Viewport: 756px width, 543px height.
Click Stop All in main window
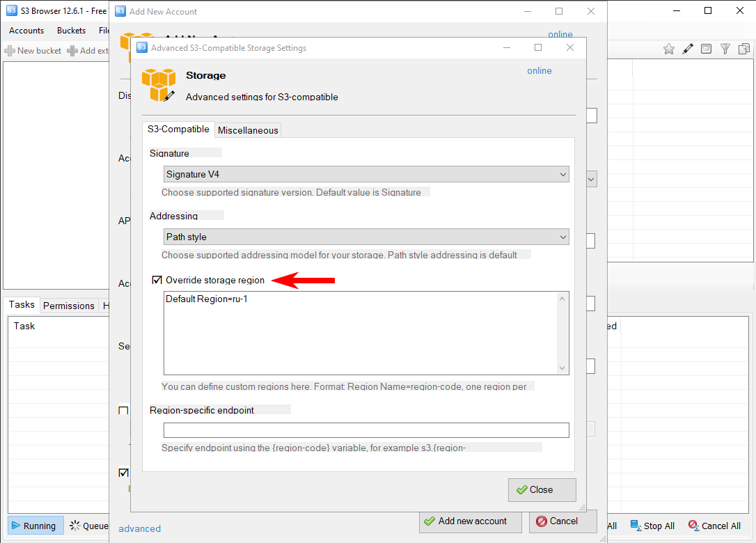(x=652, y=526)
